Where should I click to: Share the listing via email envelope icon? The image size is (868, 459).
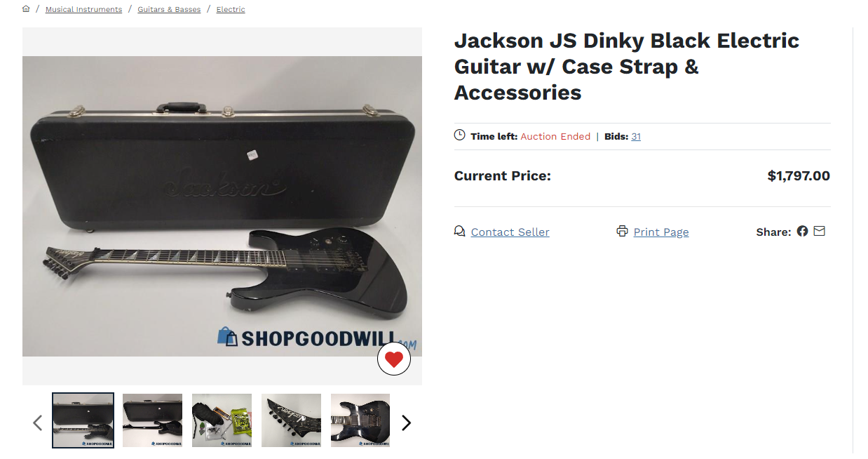(x=820, y=231)
